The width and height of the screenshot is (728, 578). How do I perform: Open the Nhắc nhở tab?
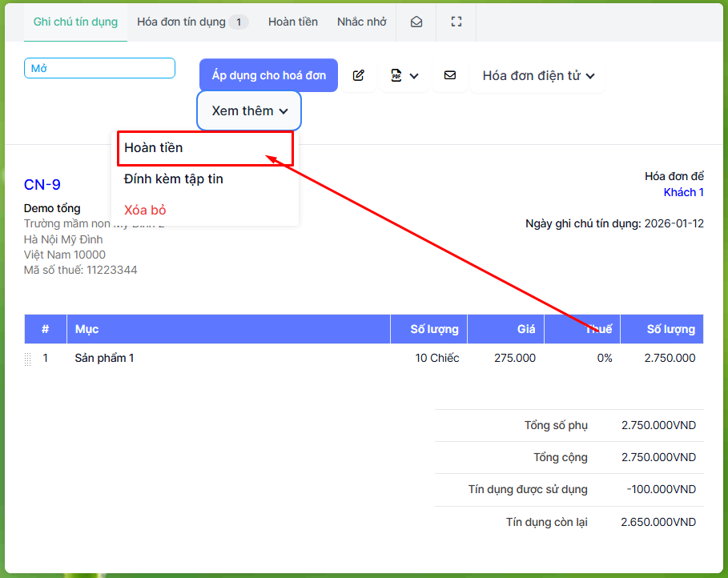(x=361, y=22)
